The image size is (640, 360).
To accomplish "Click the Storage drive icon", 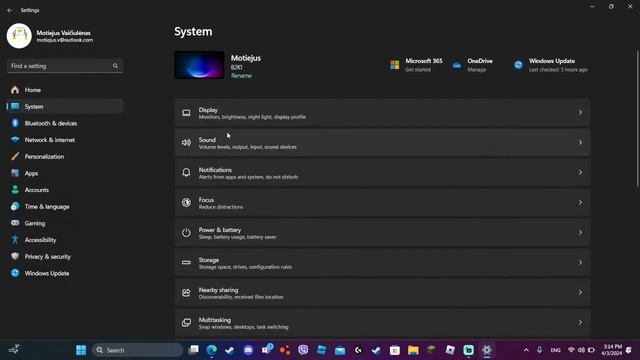I will (x=186, y=262).
